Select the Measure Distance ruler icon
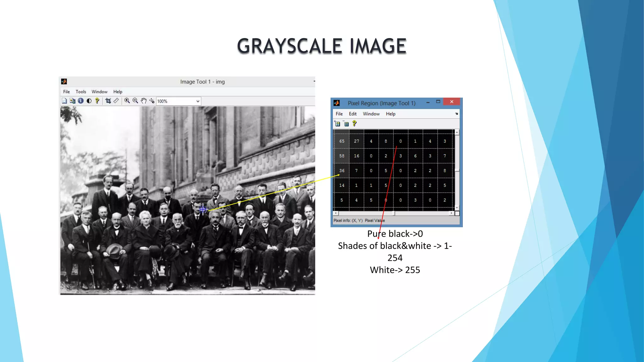The width and height of the screenshot is (644, 362). point(116,101)
